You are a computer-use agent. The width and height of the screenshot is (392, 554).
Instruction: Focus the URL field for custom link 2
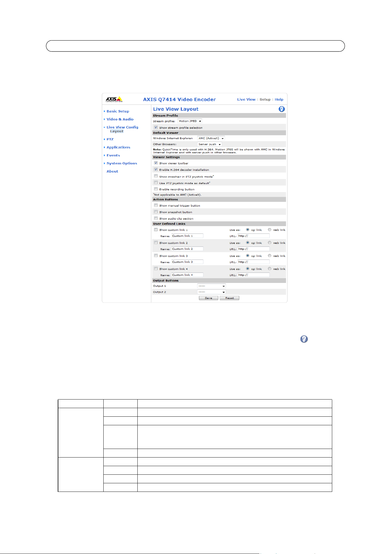tap(253, 249)
